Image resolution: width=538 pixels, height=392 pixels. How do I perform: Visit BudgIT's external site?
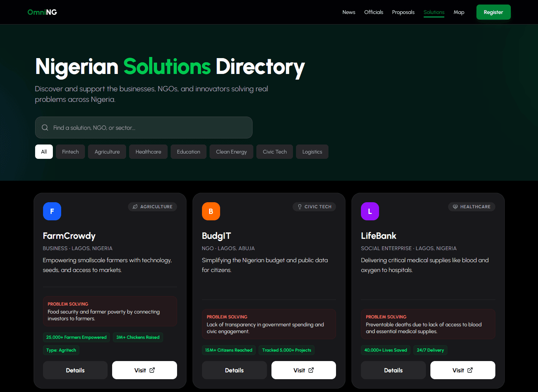pyautogui.click(x=304, y=370)
